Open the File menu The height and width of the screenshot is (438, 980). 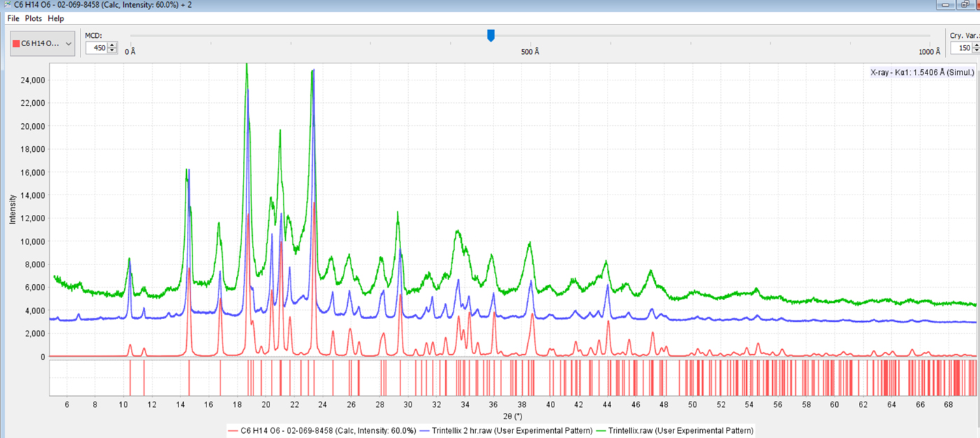(13, 18)
